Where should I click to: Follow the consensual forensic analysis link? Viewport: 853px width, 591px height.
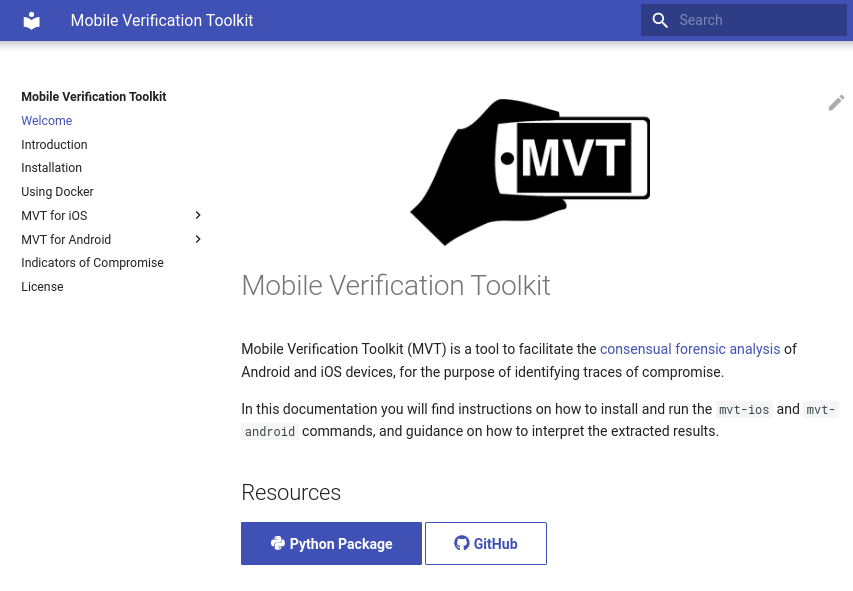click(x=690, y=349)
